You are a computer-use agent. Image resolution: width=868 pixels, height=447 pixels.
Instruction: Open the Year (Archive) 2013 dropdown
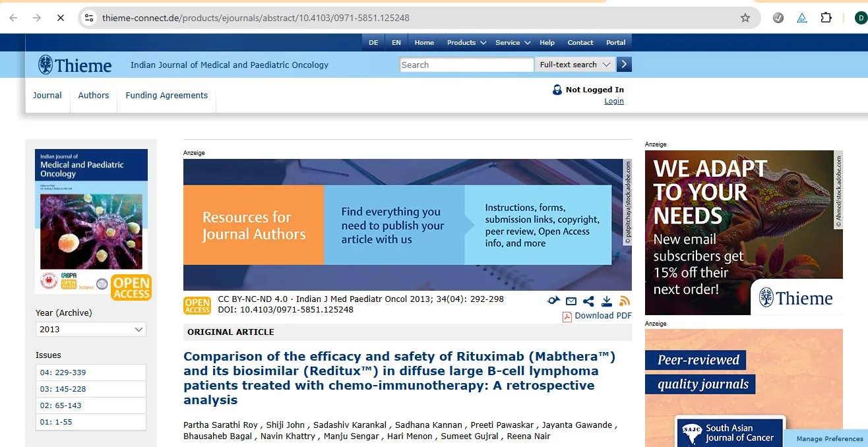point(91,329)
